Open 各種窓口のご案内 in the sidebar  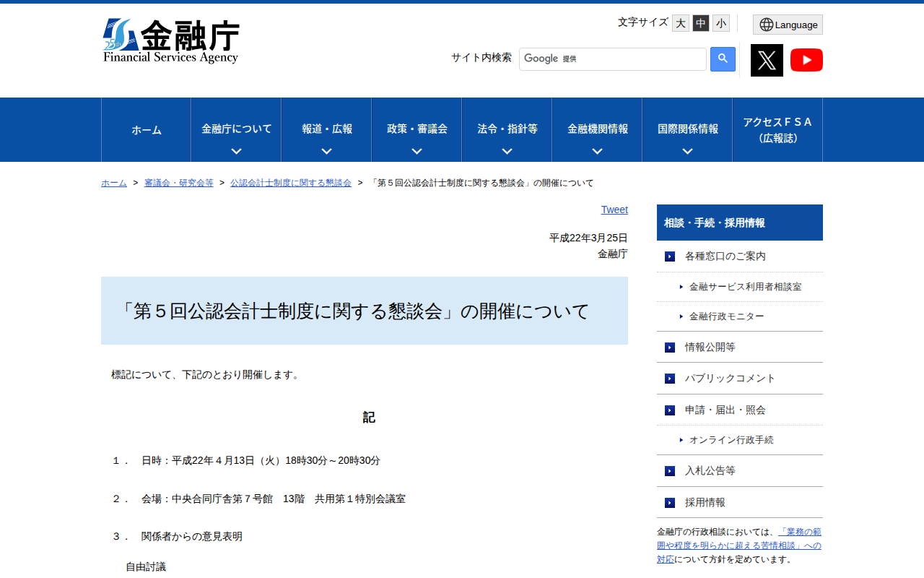point(725,256)
